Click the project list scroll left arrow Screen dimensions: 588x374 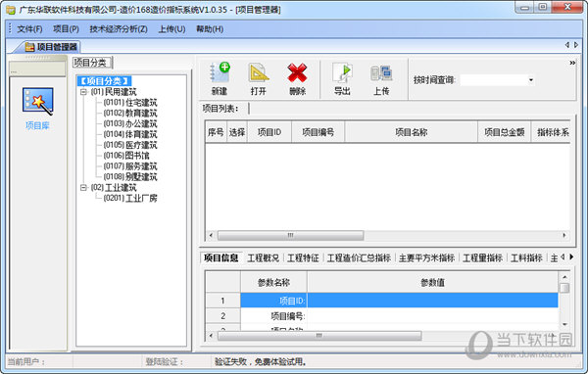point(211,235)
